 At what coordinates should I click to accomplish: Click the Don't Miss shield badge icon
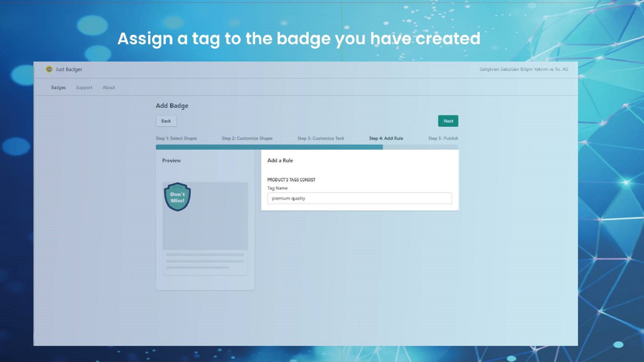coord(178,197)
